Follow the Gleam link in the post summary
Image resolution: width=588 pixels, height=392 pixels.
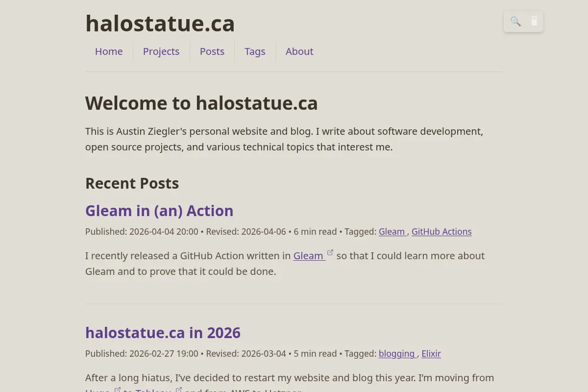click(x=309, y=256)
